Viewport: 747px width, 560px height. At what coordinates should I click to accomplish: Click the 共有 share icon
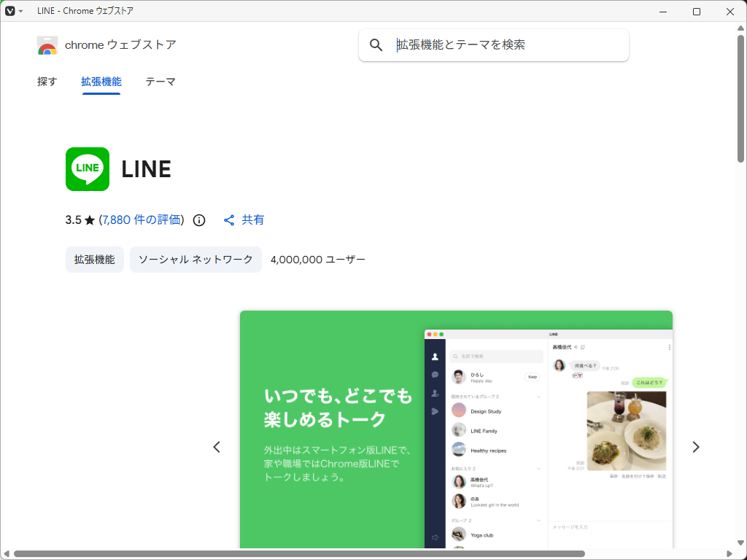pyautogui.click(x=229, y=220)
